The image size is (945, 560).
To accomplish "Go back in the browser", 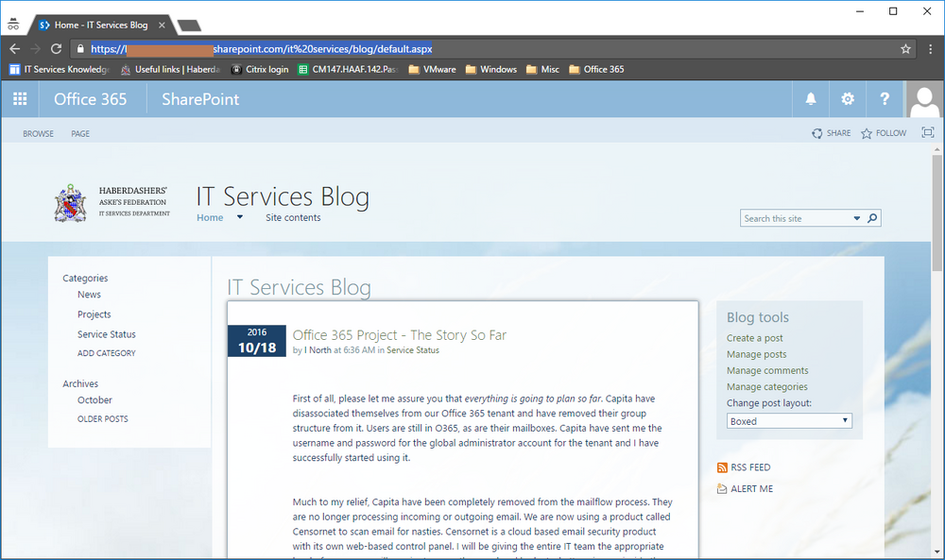I will click(15, 49).
